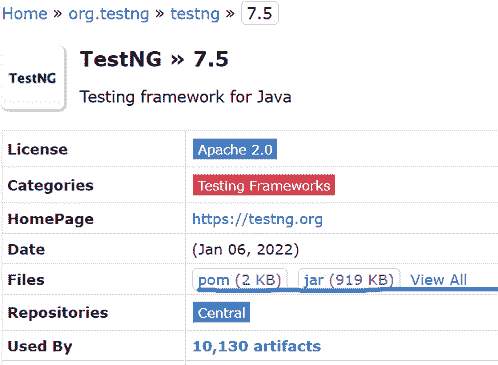498x365 pixels.
Task: Click the License row label
Action: point(38,149)
